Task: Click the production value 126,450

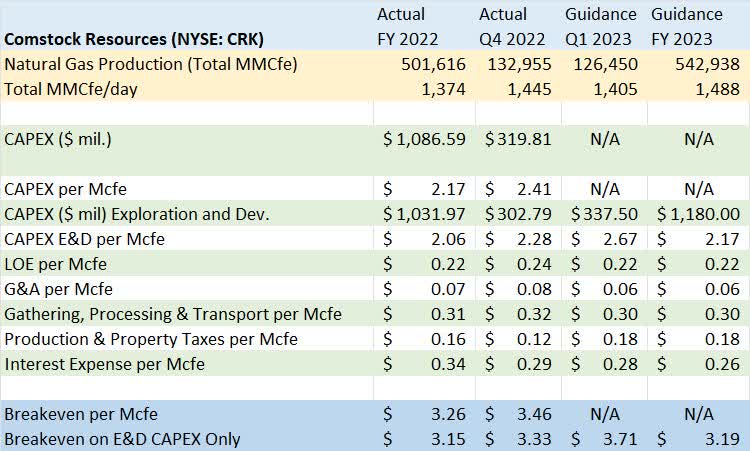Action: pyautogui.click(x=606, y=64)
